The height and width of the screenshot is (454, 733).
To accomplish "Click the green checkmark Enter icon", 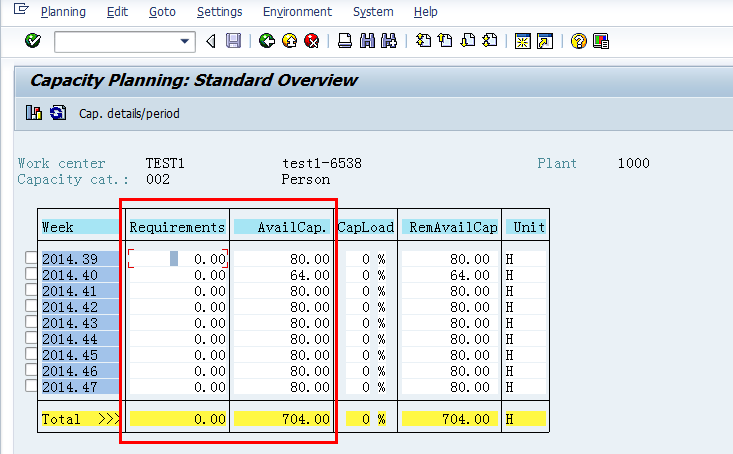I will 33,41.
